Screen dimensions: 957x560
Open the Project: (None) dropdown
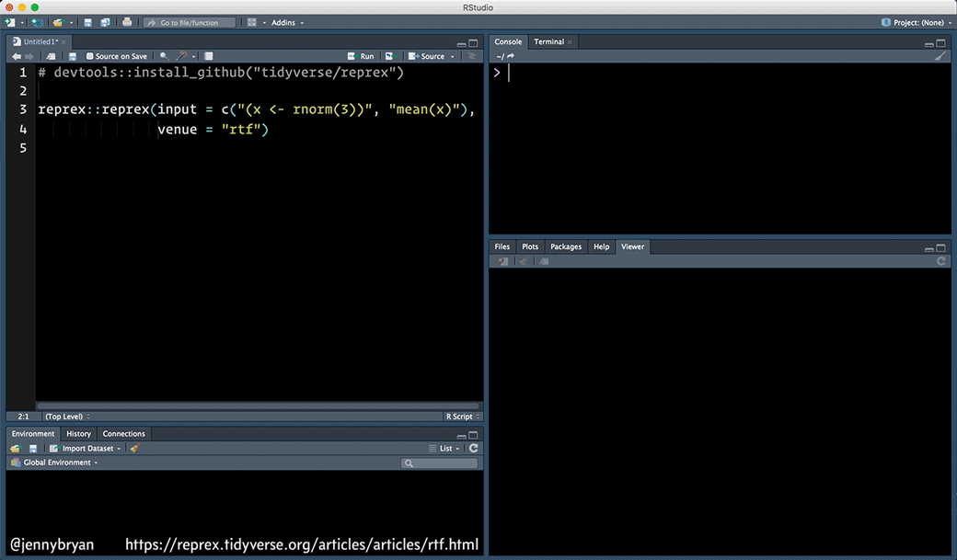[917, 23]
